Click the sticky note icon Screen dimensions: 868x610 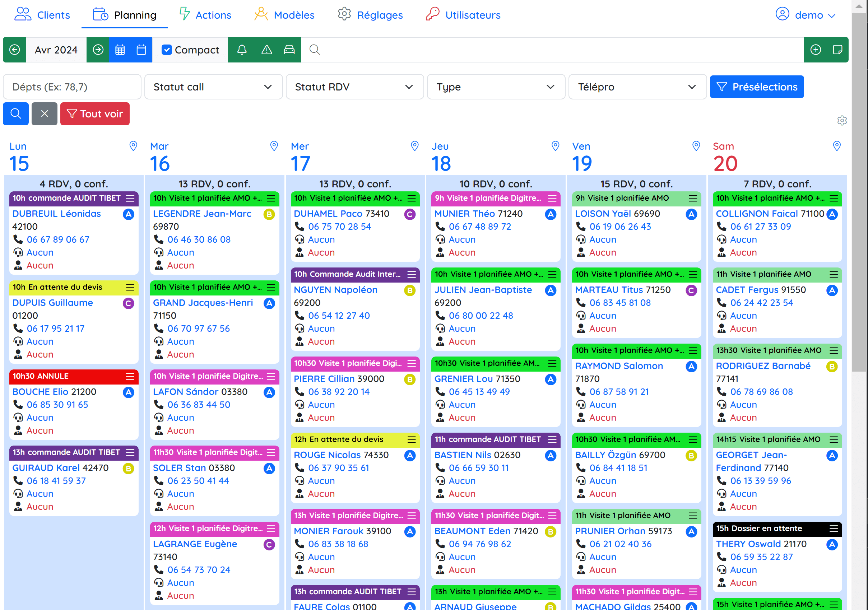click(837, 50)
